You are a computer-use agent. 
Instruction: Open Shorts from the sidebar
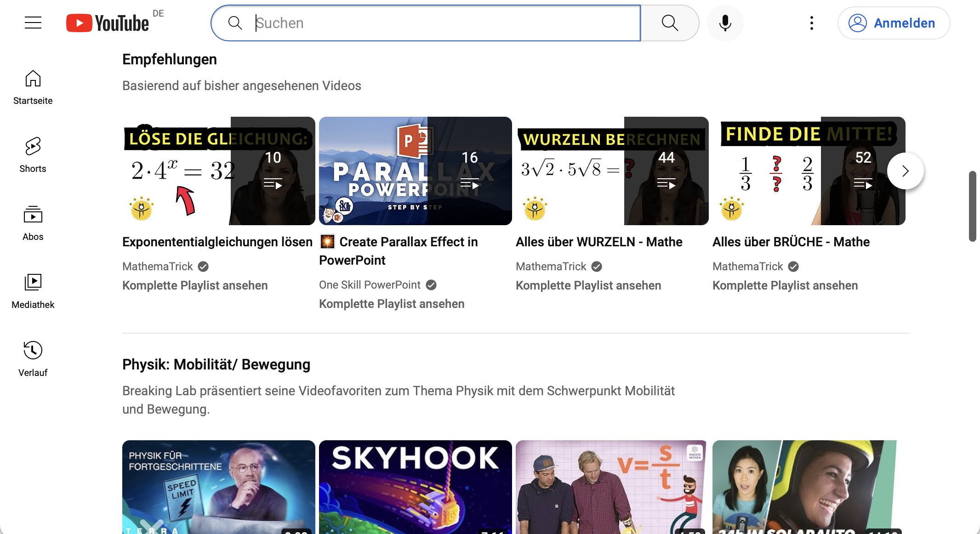(x=33, y=155)
